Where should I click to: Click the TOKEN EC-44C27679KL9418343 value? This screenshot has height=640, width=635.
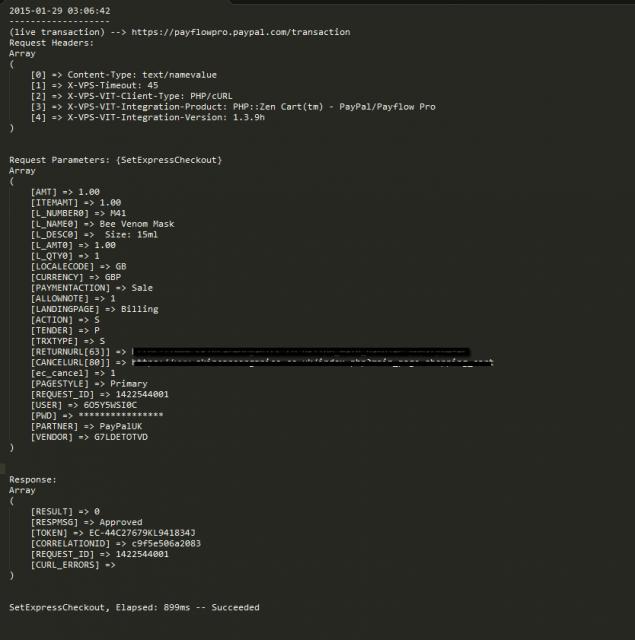[x=142, y=533]
